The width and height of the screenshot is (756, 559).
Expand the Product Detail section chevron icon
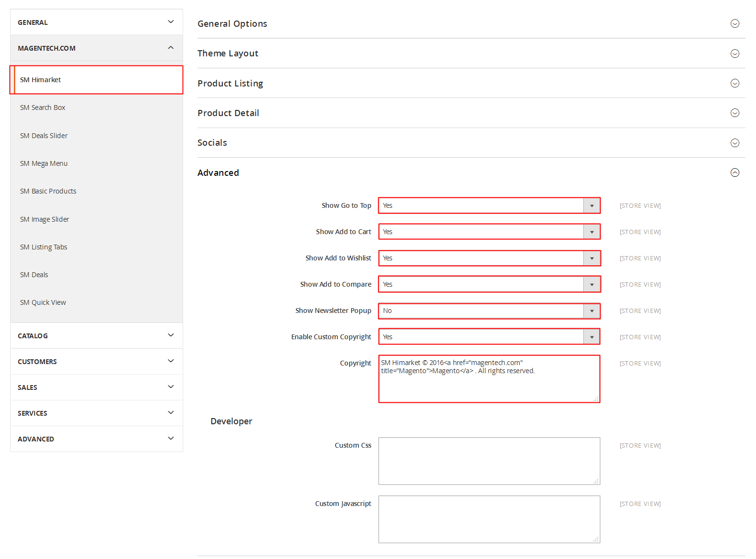pyautogui.click(x=735, y=113)
